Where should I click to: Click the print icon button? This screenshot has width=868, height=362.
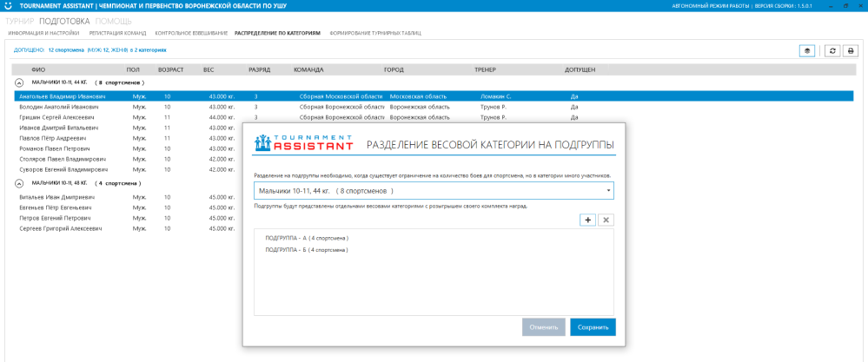pyautogui.click(x=851, y=50)
